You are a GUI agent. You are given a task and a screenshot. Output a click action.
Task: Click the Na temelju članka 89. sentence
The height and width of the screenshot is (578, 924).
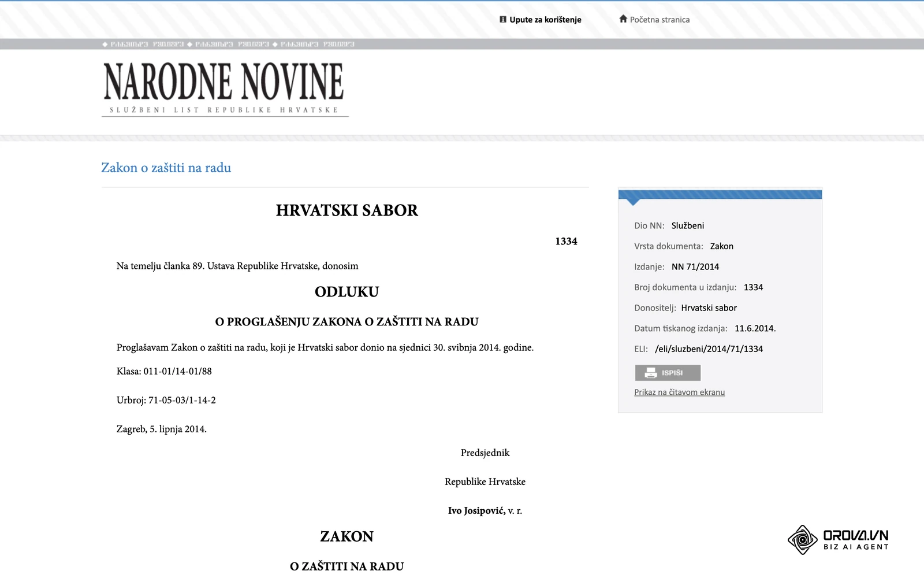(x=237, y=266)
